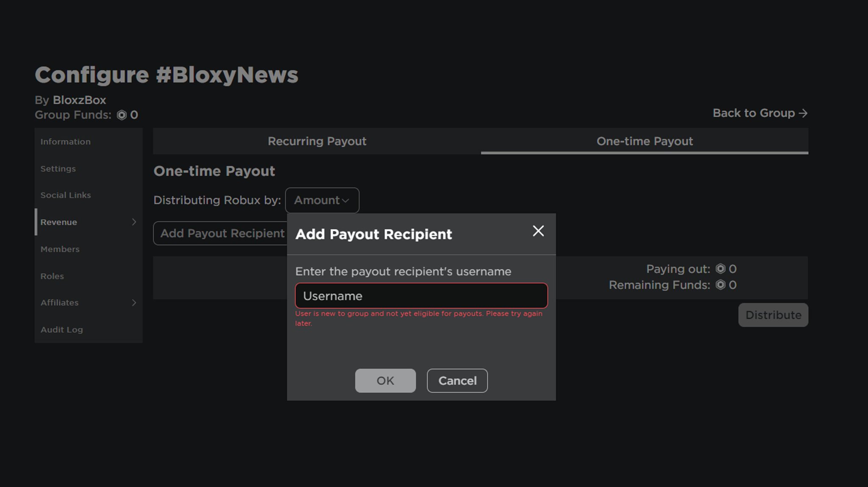Switch to One-time Payout tab
This screenshot has height=487, width=868.
point(645,141)
